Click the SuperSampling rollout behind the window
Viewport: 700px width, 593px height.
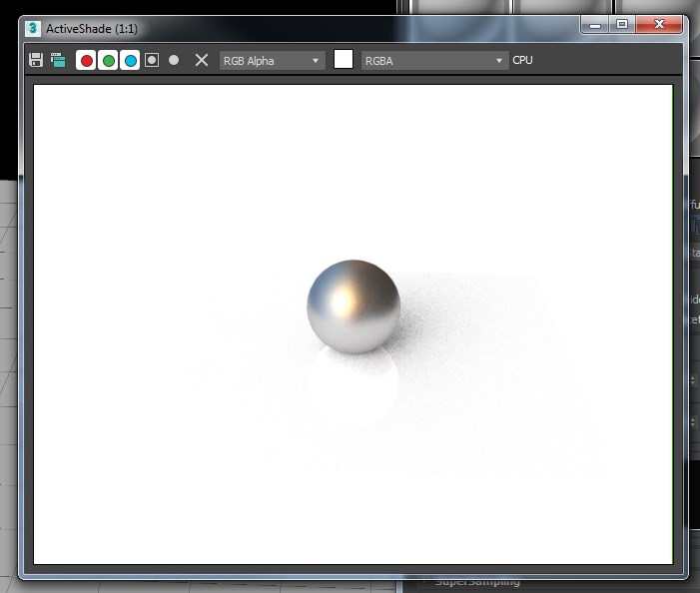[x=477, y=582]
